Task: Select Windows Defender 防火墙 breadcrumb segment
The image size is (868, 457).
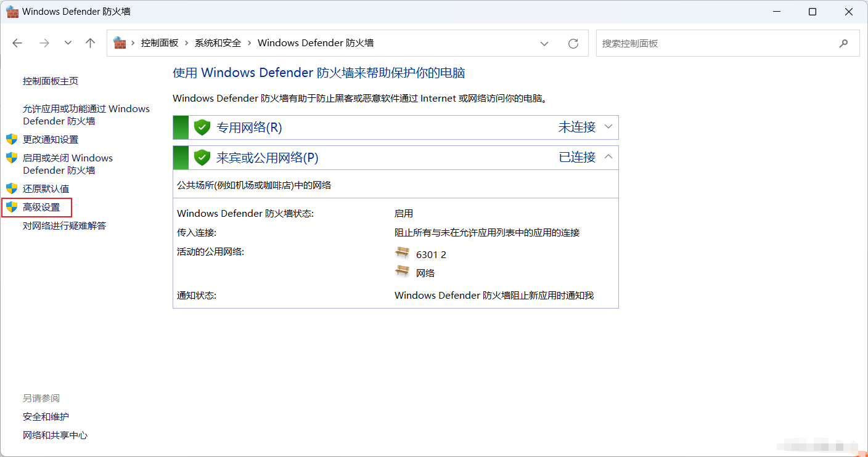Action: coord(316,43)
